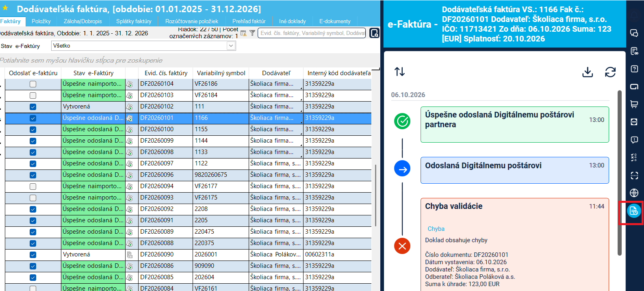The image size is (644, 291).
Task: Click the table warning icon beside the filter
Action: (x=243, y=33)
